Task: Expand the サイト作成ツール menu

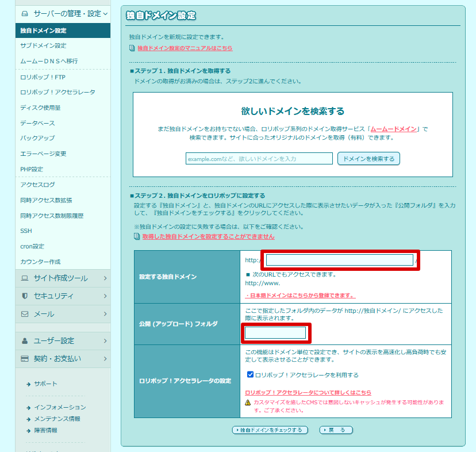Action: pos(105,278)
